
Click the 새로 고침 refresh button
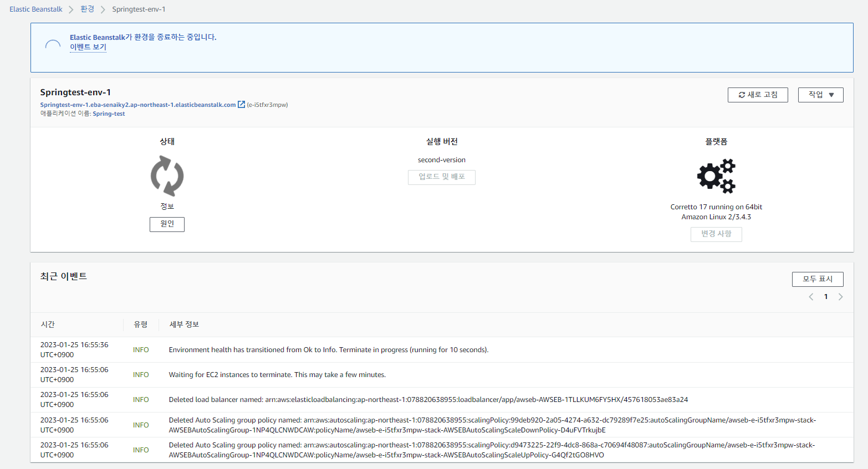[x=758, y=95]
